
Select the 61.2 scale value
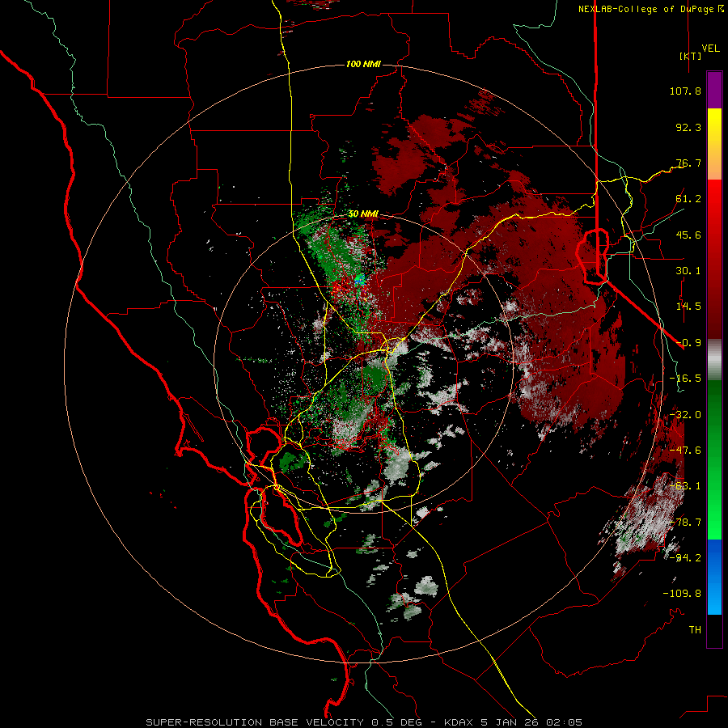point(688,199)
